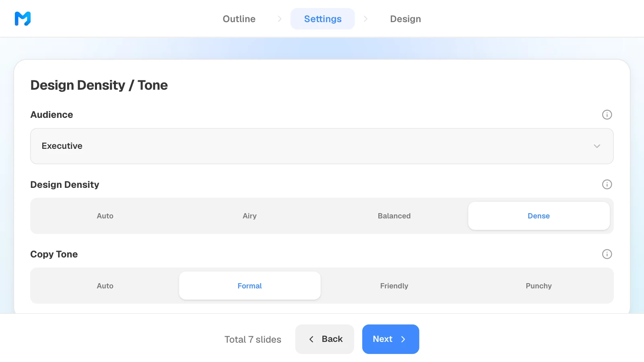Screen dimensions: 644x362
Task: Click the Copy Tone info icon
Action: click(x=607, y=254)
